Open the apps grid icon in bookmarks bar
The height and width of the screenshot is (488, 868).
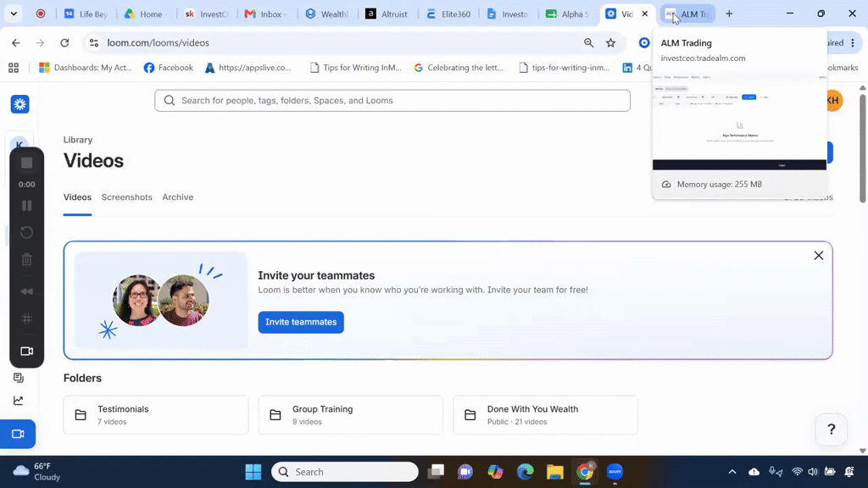tap(14, 68)
